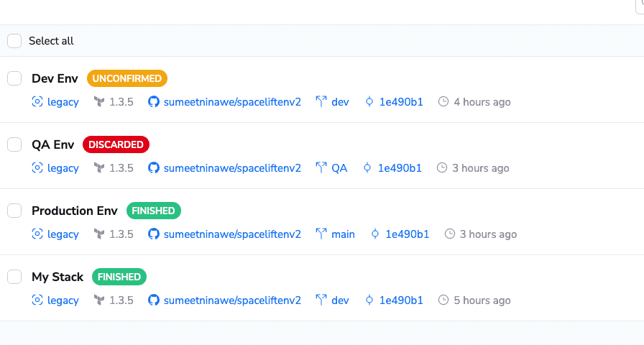Open the QA Env stack

[x=53, y=144]
